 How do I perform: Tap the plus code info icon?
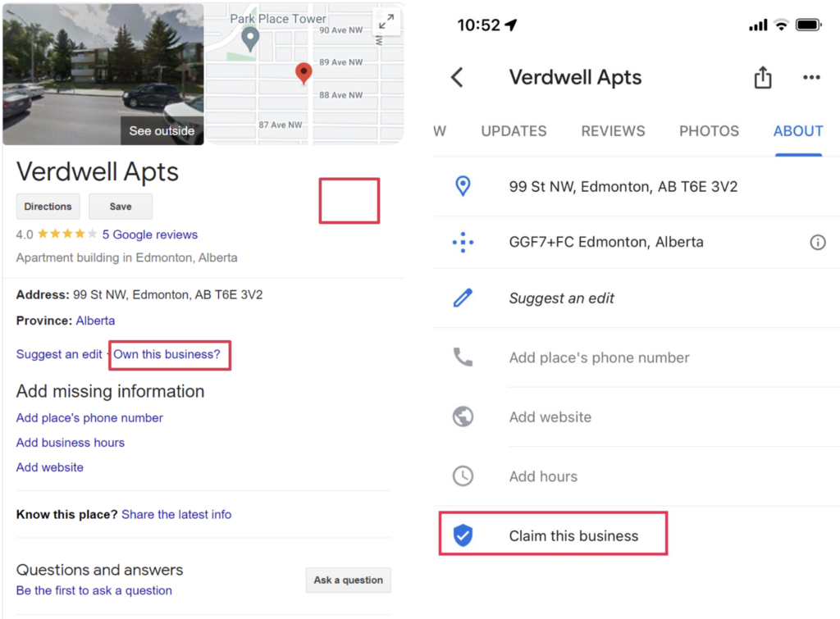817,243
